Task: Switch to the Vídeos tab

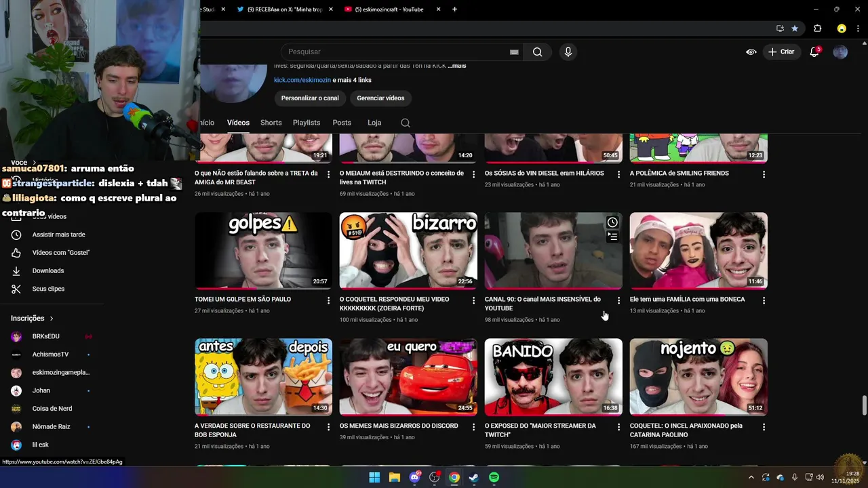Action: coord(238,123)
